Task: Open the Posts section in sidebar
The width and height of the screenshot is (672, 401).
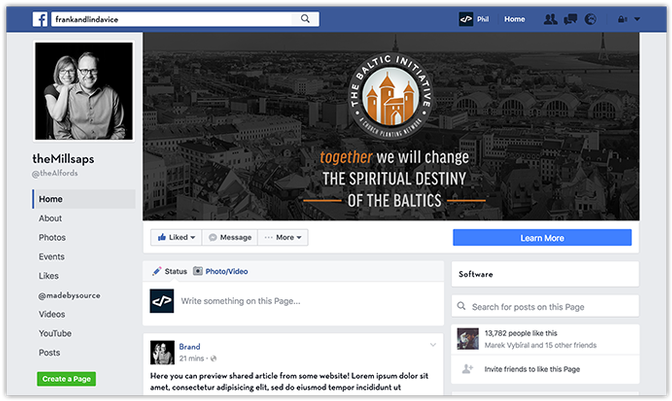Action: click(x=49, y=353)
